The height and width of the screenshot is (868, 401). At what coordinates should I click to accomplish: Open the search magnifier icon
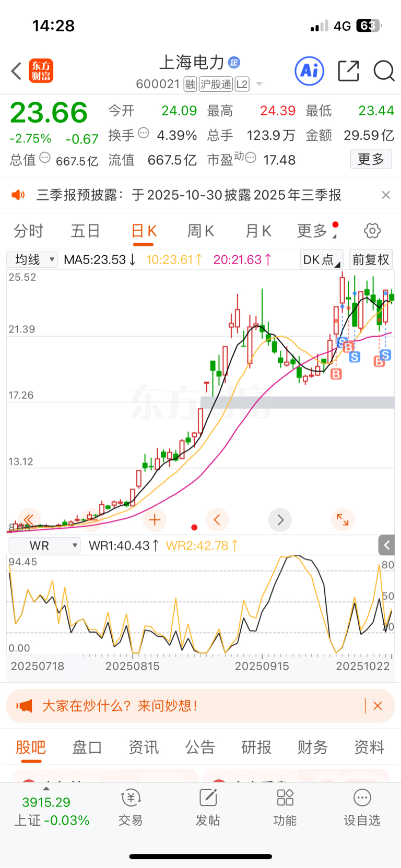(384, 71)
